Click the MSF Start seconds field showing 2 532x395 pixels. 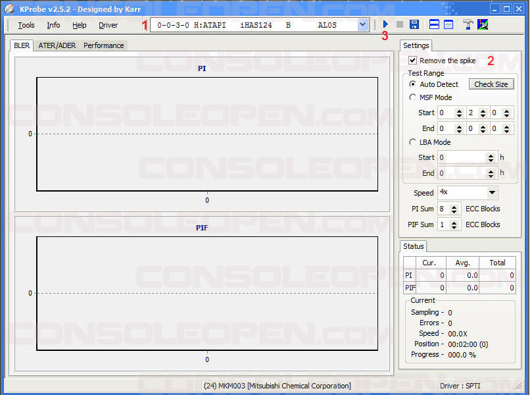click(x=473, y=113)
